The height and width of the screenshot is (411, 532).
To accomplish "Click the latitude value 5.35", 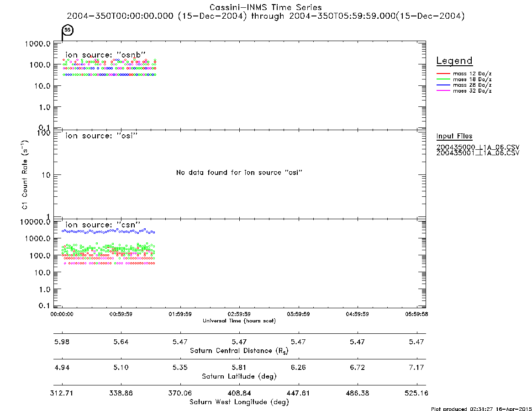I will click(x=180, y=368).
